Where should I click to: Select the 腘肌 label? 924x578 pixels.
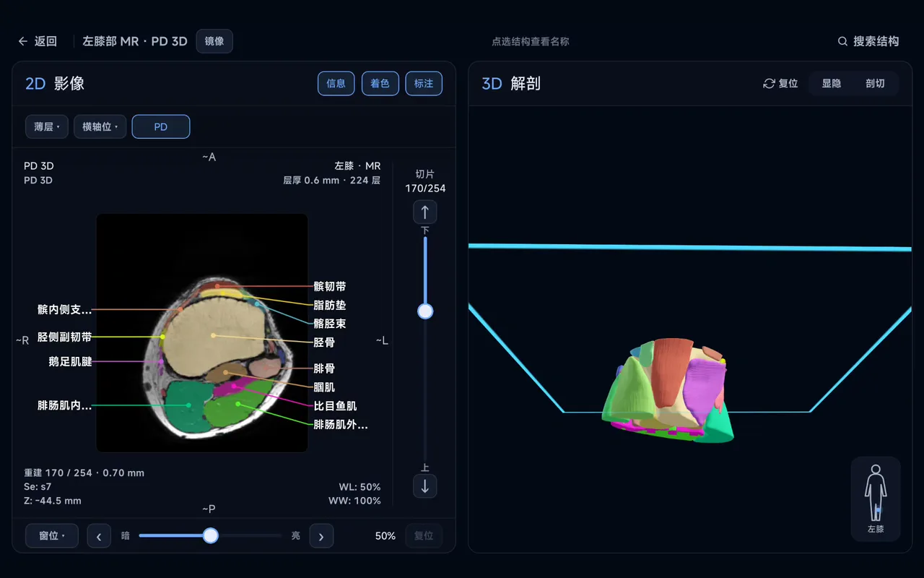point(324,387)
